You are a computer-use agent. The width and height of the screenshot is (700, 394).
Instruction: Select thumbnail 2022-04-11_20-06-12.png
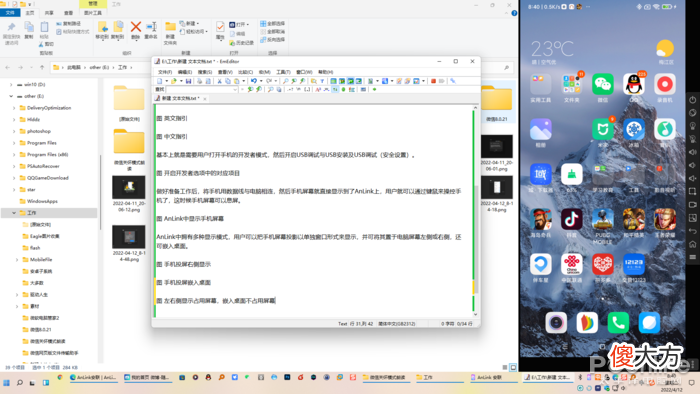coord(129,193)
